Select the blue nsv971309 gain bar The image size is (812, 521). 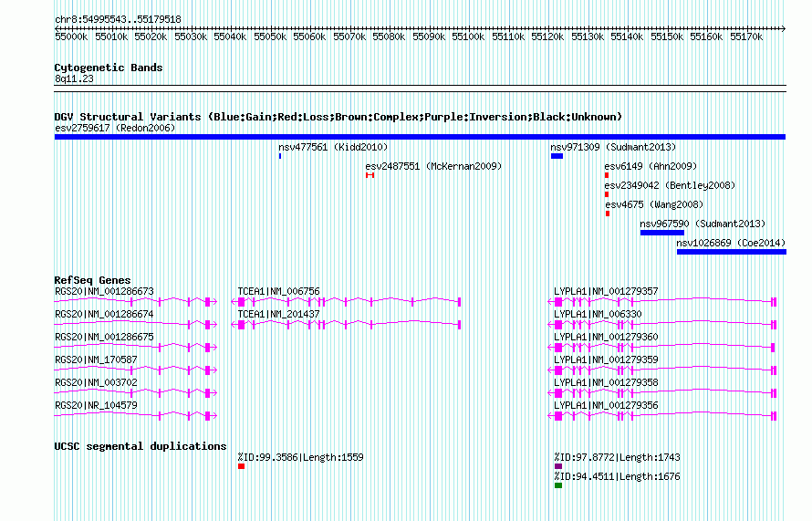coord(557,156)
